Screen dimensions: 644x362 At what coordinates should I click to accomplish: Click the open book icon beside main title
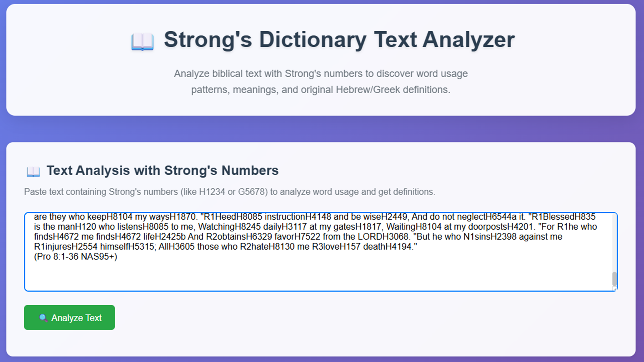pyautogui.click(x=142, y=41)
